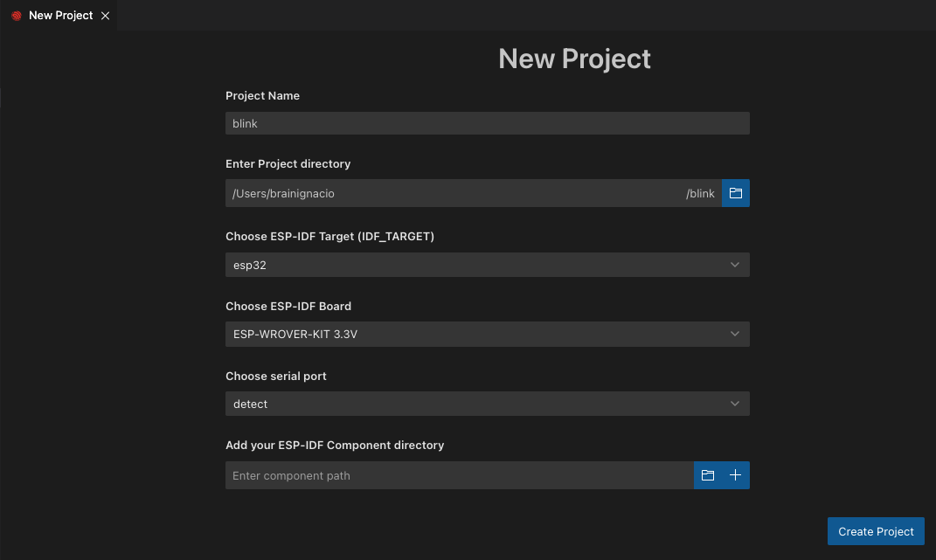936x560 pixels.
Task: Open the ESP-IDF Board dropdown
Action: (x=487, y=334)
